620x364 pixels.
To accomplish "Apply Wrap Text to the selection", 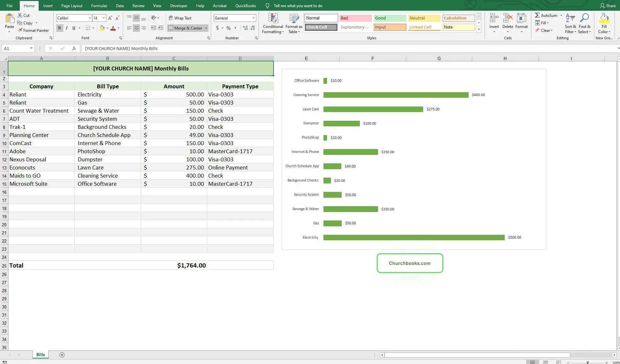I will pyautogui.click(x=180, y=18).
